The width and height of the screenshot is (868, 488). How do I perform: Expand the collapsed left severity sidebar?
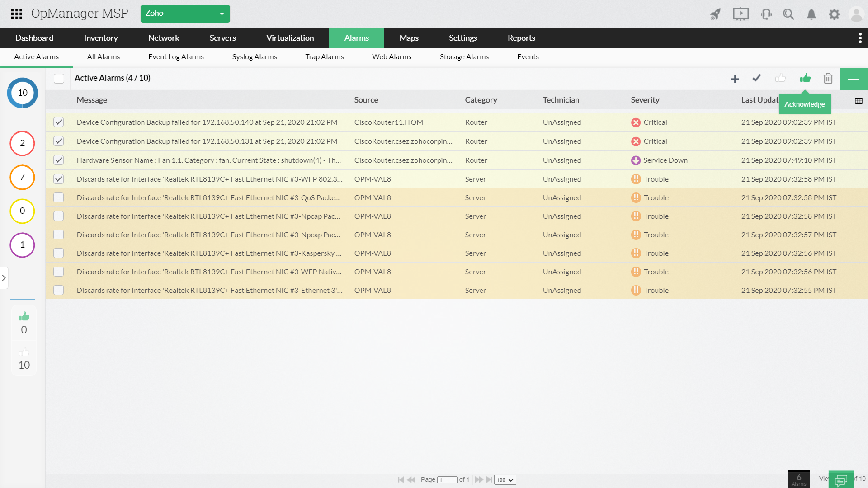(5, 277)
